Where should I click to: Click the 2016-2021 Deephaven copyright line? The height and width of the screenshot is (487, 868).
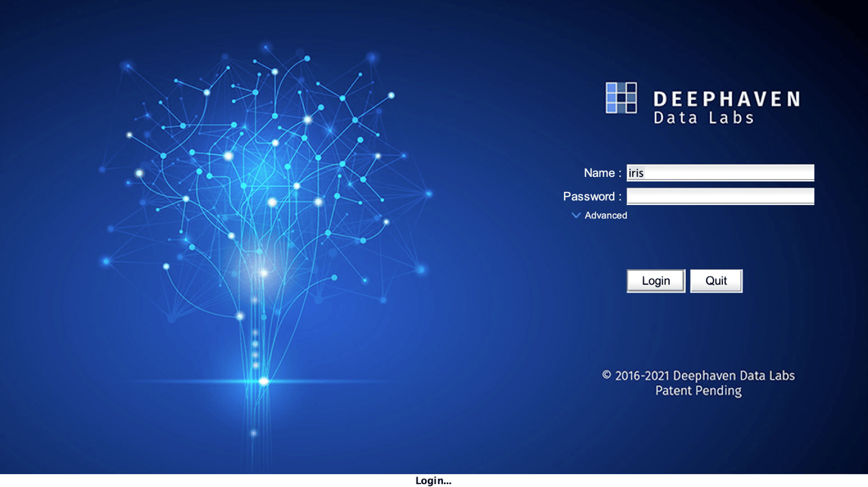coord(698,375)
